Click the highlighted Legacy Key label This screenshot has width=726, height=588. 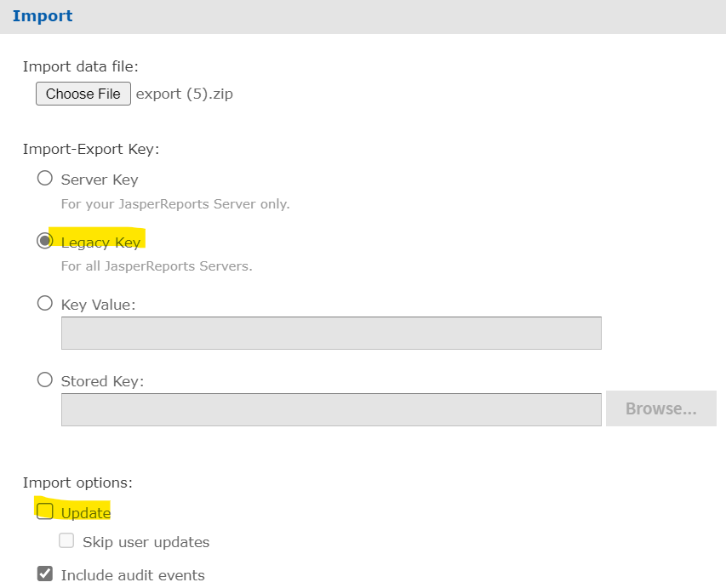[100, 242]
